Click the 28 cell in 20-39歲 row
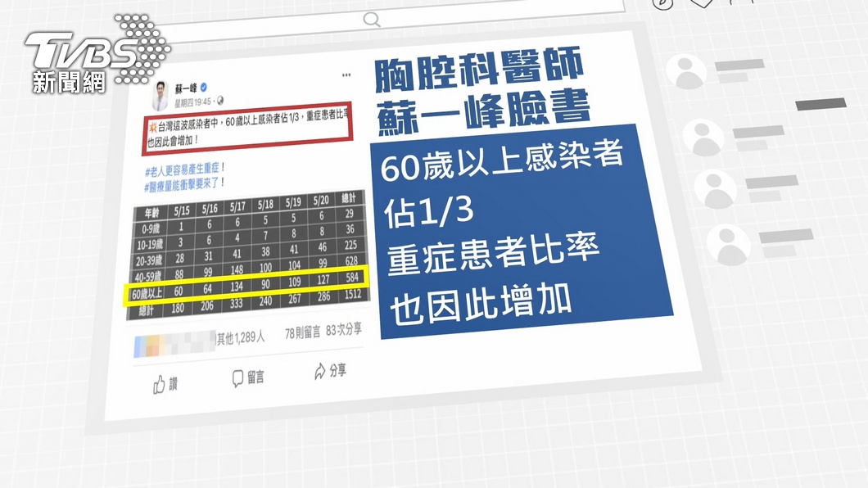The height and width of the screenshot is (488, 868). pos(179,259)
